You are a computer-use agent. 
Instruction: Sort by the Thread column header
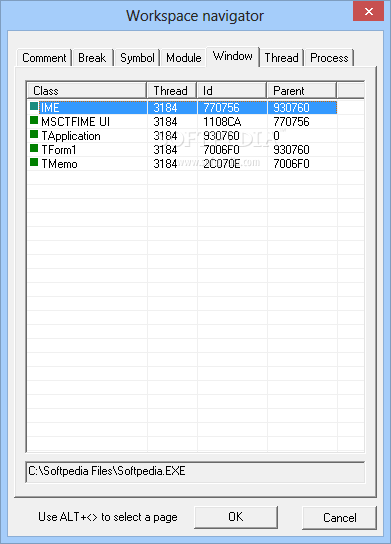(172, 91)
